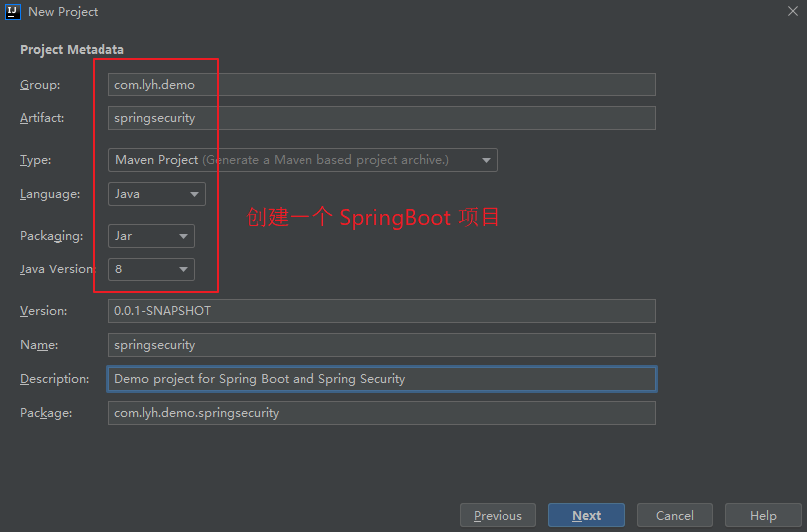Click the Description label

tap(54, 379)
